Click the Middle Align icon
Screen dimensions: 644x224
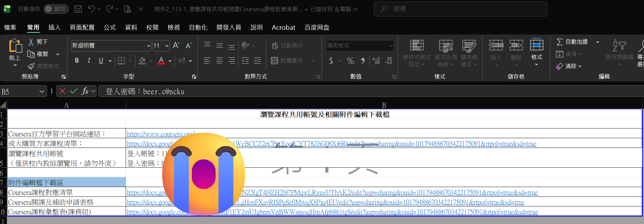219,46
